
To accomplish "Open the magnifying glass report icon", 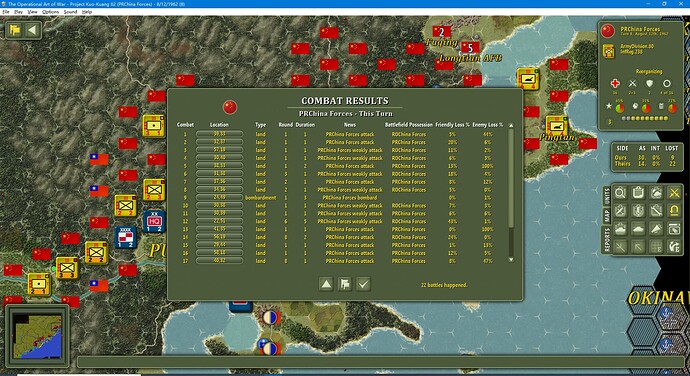I will [620, 193].
